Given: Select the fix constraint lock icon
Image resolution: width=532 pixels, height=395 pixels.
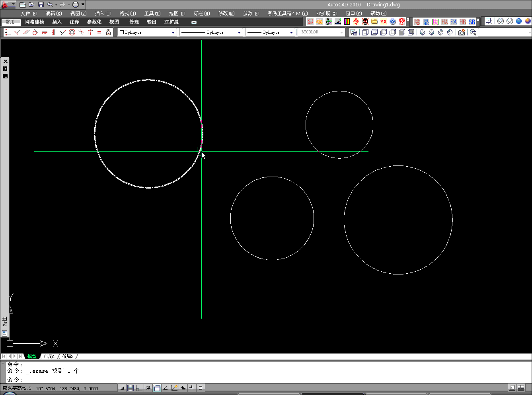Looking at the screenshot, I should click(x=109, y=32).
